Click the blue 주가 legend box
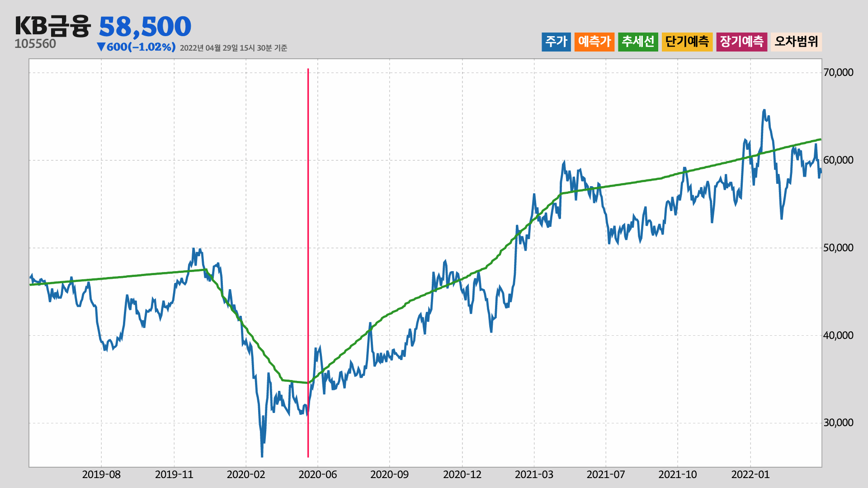The image size is (868, 488). click(x=556, y=42)
